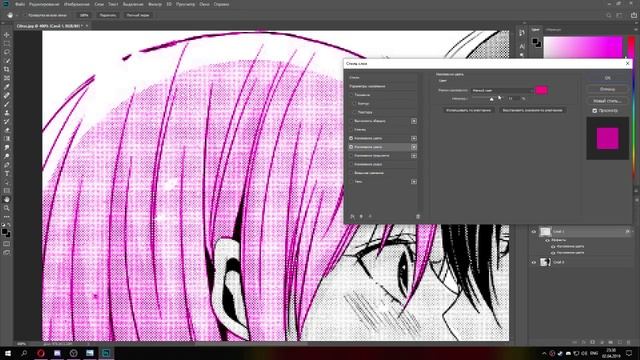Image resolution: width=640 pixels, height=360 pixels.
Task: Toggle the Просмотр preview checkbox
Action: pos(594,111)
